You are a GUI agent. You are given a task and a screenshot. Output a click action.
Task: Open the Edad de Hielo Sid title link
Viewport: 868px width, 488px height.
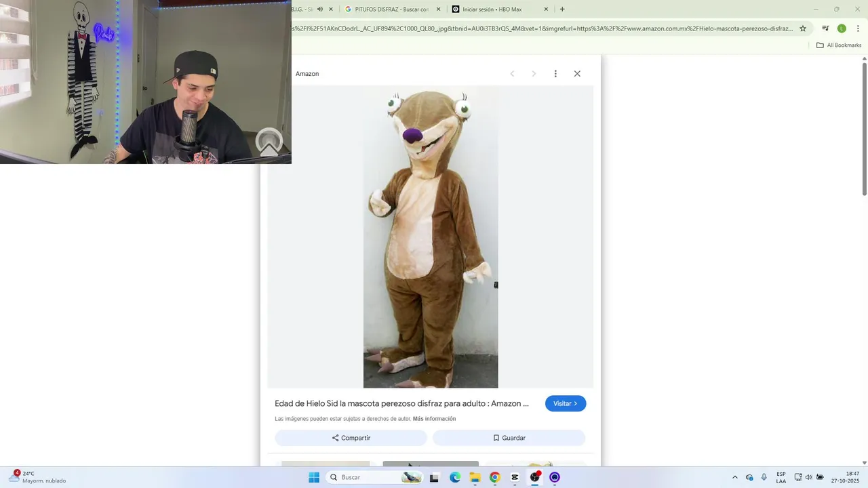401,403
